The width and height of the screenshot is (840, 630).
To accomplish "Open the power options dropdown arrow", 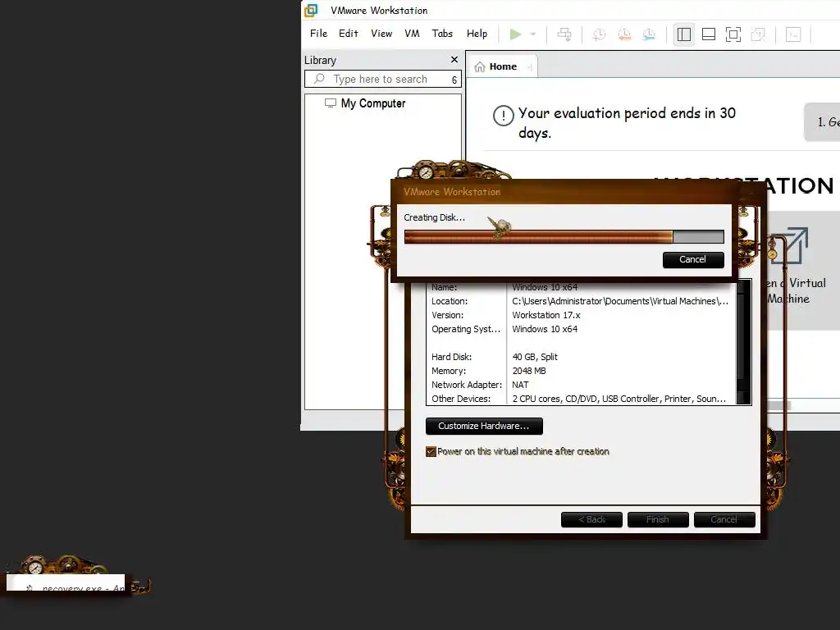I will (533, 34).
